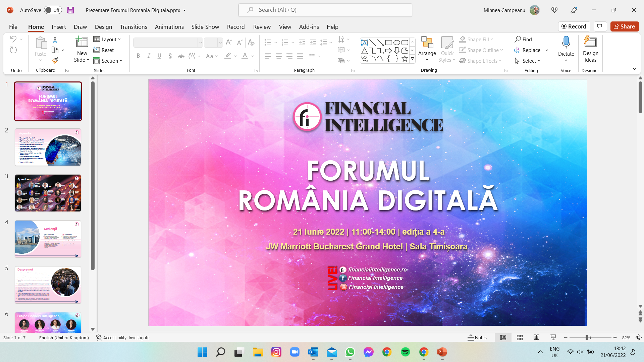Switch to Reading View in status bar
This screenshot has height=362, width=644.
tap(536, 338)
